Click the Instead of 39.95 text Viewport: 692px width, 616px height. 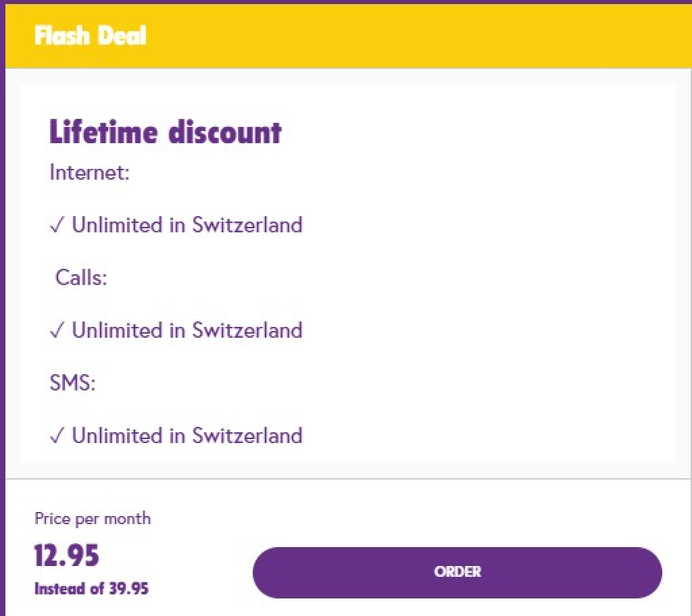[91, 588]
